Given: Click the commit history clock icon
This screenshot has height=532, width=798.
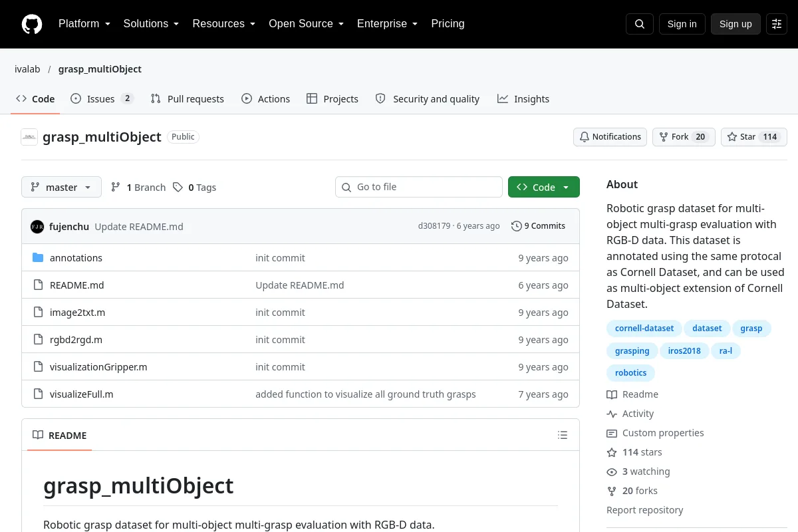Looking at the screenshot, I should tap(517, 226).
